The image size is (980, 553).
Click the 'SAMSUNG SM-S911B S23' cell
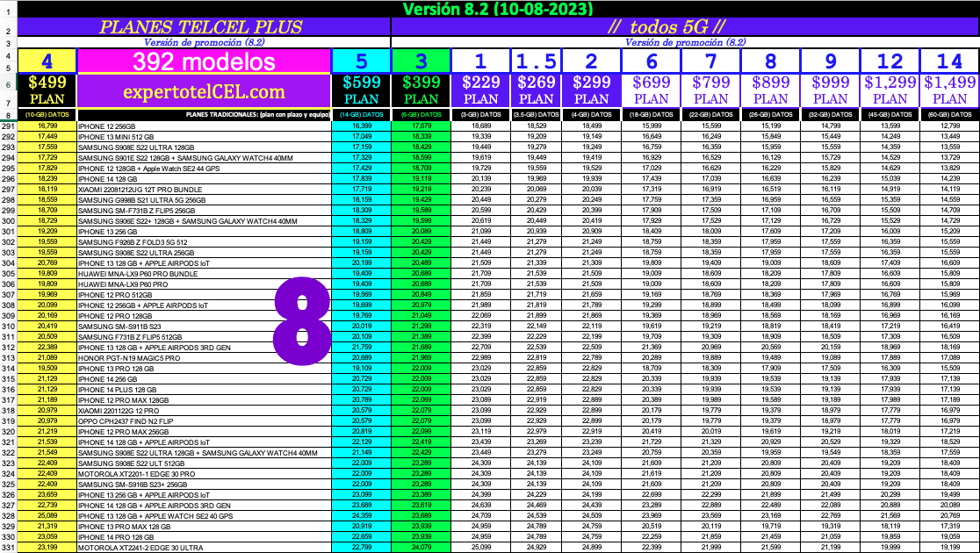pos(204,327)
